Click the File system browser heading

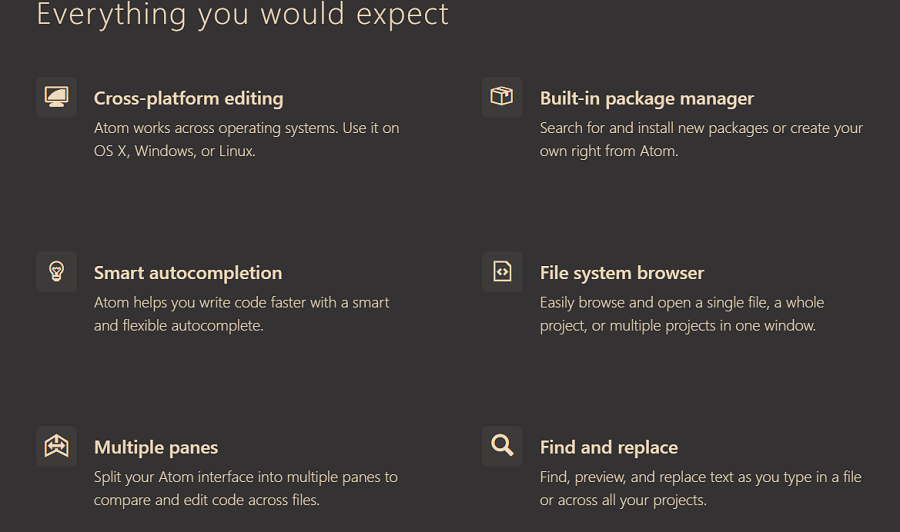[x=622, y=273]
